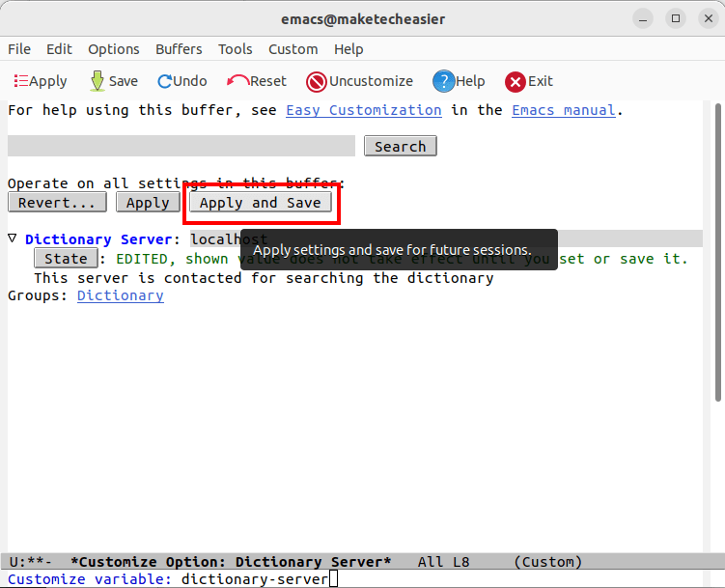Screen dimensions: 725x588
Task: Click the localhost server value field
Action: pyautogui.click(x=447, y=239)
